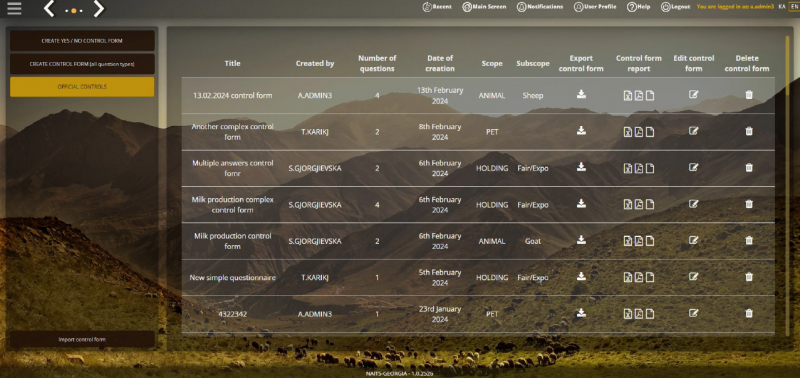
Task: Open the Help page
Action: click(639, 7)
